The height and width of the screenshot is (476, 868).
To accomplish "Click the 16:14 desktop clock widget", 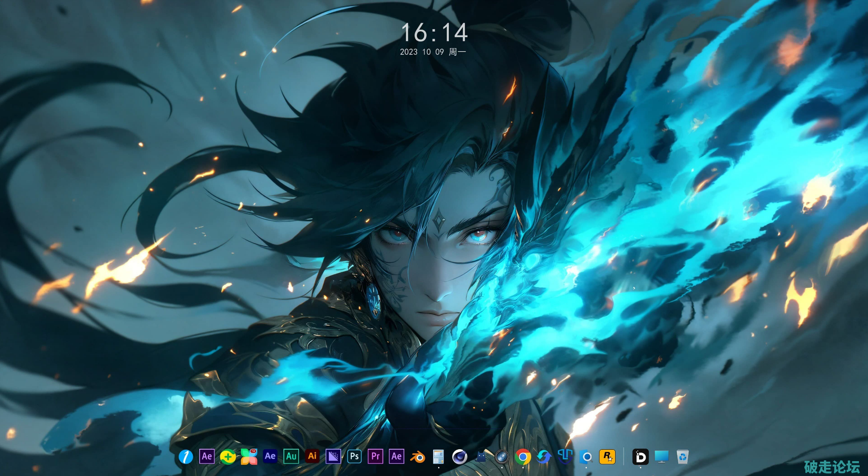I will (x=434, y=33).
